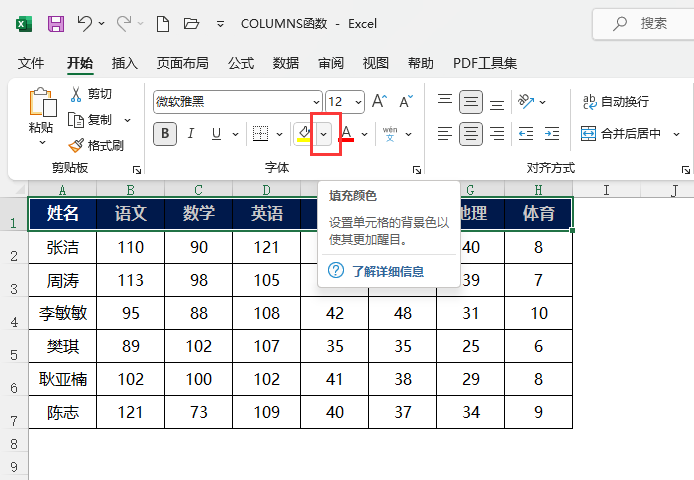Expand the borders dropdown arrow

(279, 134)
